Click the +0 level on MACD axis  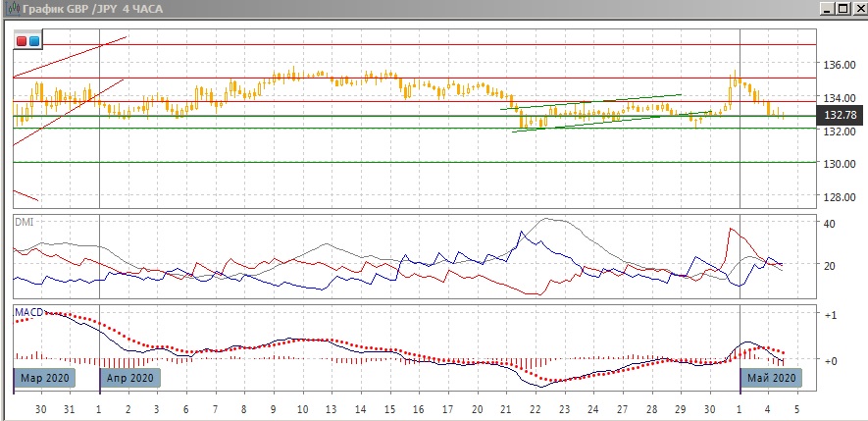click(x=831, y=360)
